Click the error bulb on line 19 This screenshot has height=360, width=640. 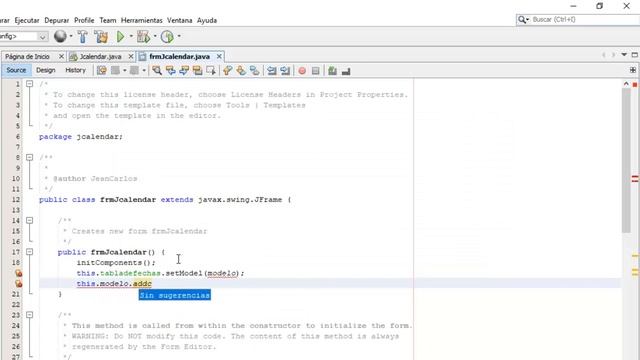pos(18,273)
